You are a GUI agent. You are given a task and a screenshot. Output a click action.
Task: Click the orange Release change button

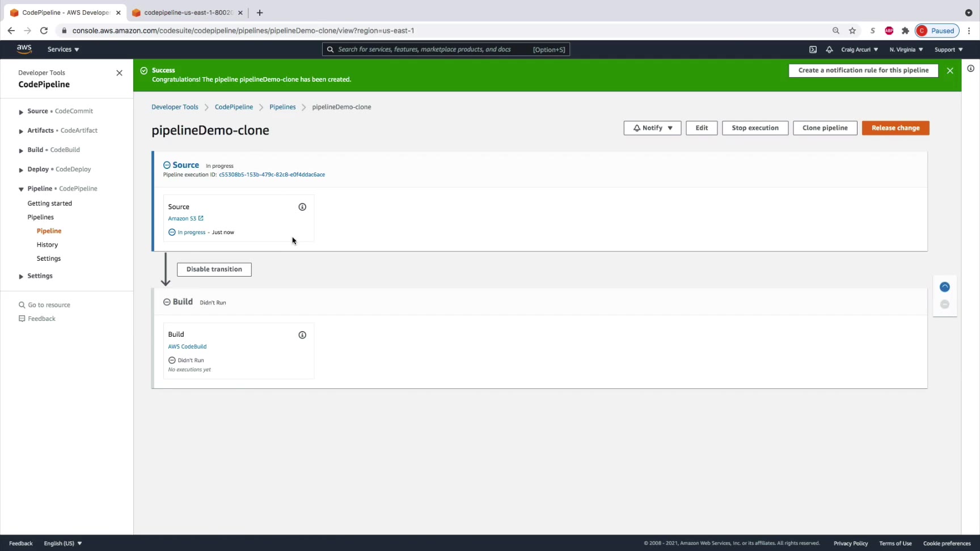pos(895,128)
